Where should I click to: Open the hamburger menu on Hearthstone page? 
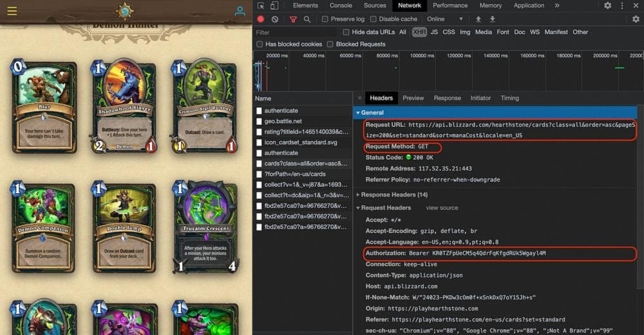tap(12, 11)
